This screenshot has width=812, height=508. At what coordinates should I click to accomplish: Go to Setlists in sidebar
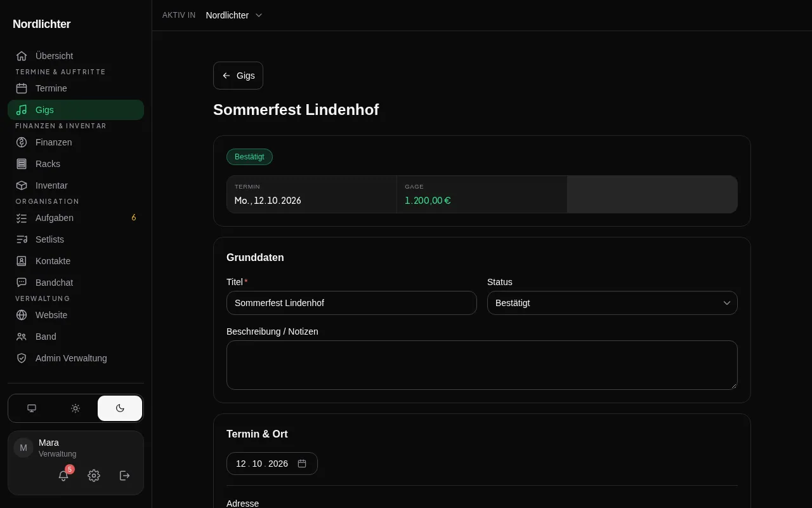pos(76,239)
